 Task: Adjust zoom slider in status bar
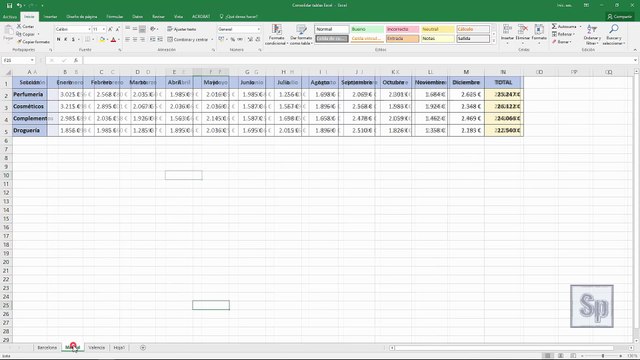pos(602,356)
